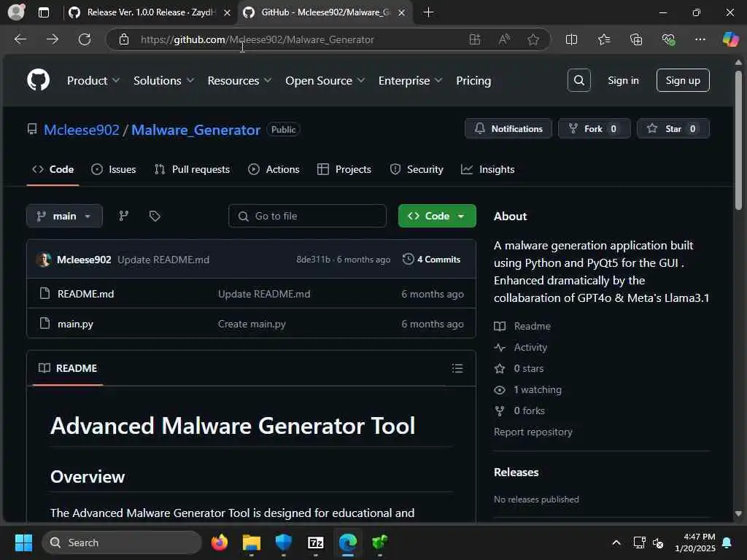This screenshot has width=747, height=560.
Task: Fork the repository with Fork button
Action: click(x=594, y=128)
